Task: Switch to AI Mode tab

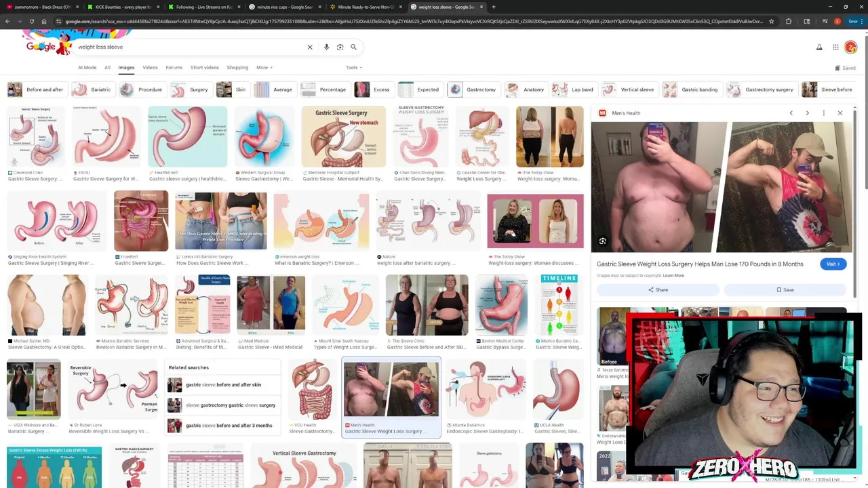Action: pos(87,68)
